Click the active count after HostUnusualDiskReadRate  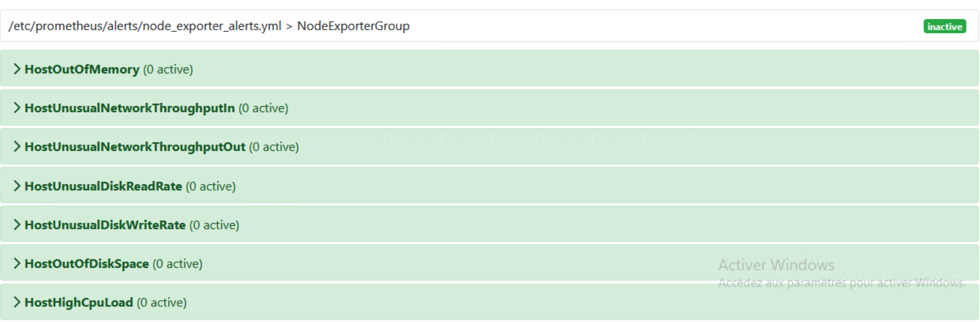coord(211,187)
